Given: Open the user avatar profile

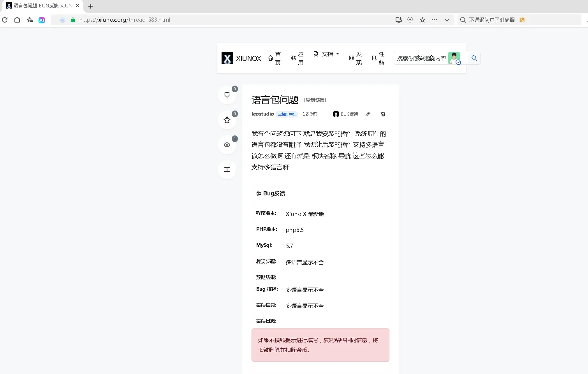Looking at the screenshot, I should tap(454, 58).
